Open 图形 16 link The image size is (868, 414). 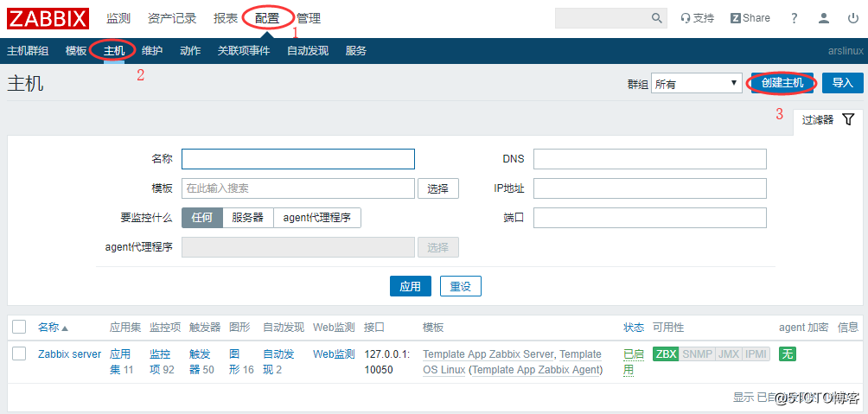click(x=241, y=361)
